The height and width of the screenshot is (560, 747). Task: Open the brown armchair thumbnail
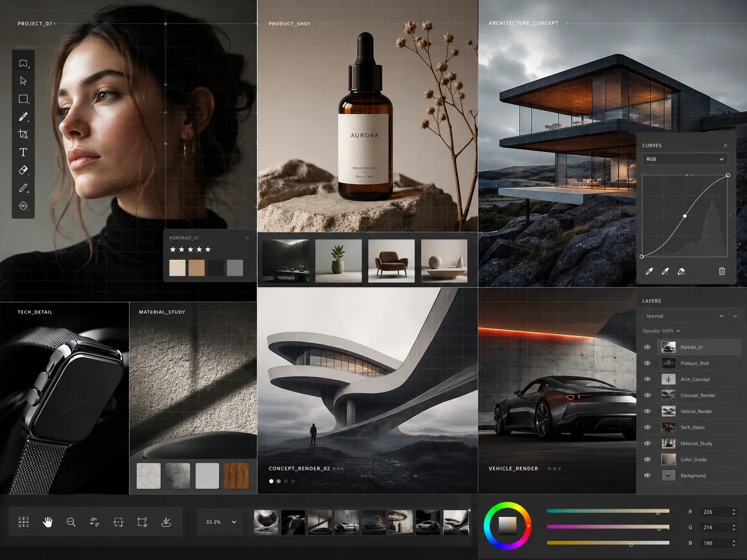click(392, 260)
